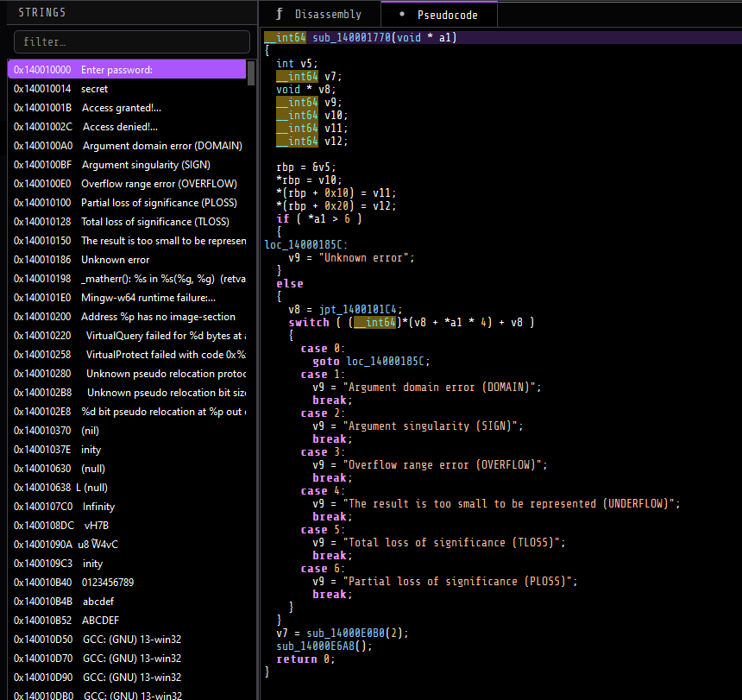
Task: Select 'Mingw-w64 runtime failure:...' string row
Action: pos(127,297)
